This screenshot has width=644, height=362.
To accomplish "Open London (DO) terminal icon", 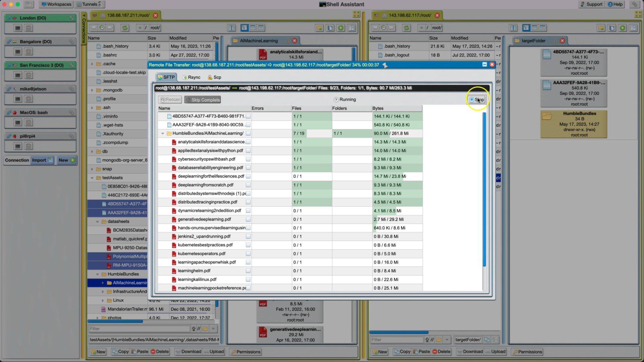I will click(x=18, y=28).
